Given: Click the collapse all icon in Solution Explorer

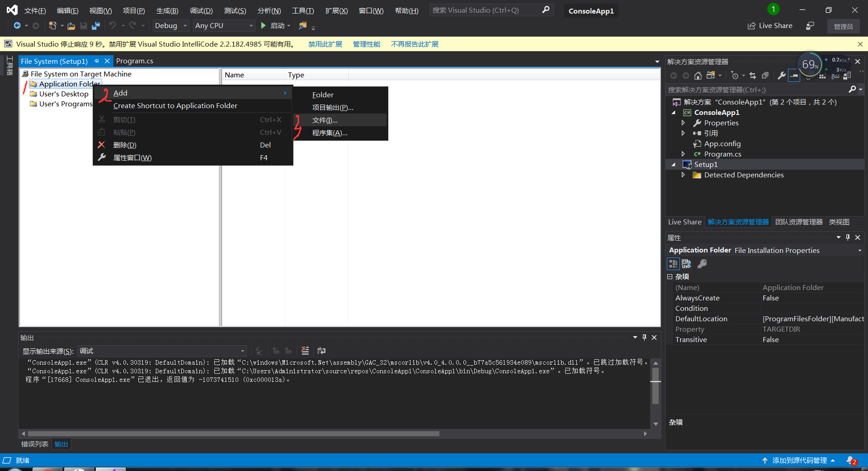Looking at the screenshot, I should (765, 76).
